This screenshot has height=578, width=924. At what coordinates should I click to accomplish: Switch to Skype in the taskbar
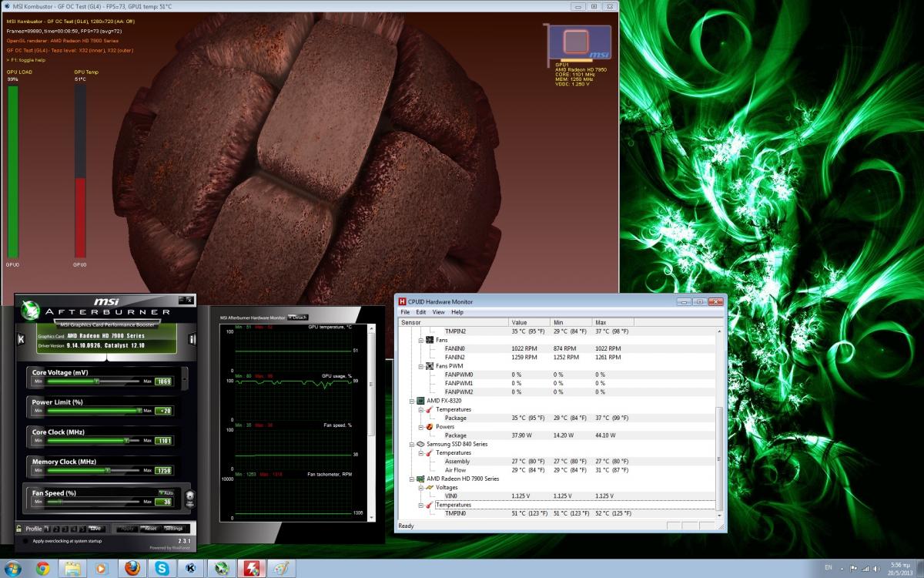pyautogui.click(x=162, y=568)
